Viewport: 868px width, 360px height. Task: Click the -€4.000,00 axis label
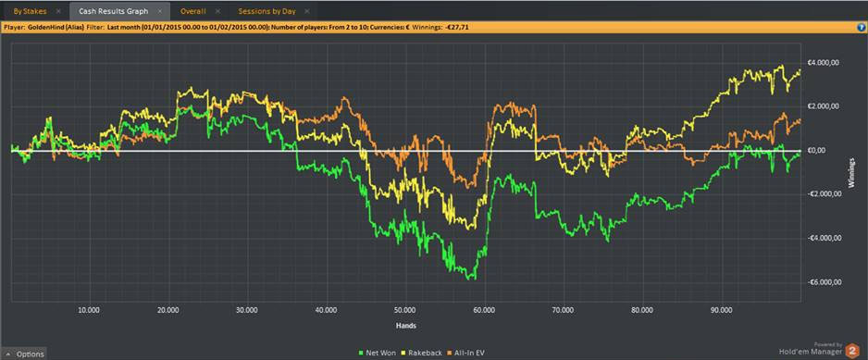pyautogui.click(x=824, y=239)
